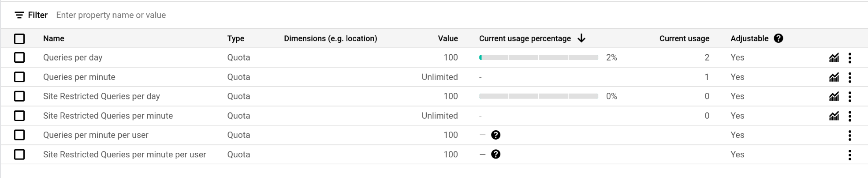Click Site Restricted Queries per minute per user
The image size is (868, 178).
pyautogui.click(x=124, y=155)
